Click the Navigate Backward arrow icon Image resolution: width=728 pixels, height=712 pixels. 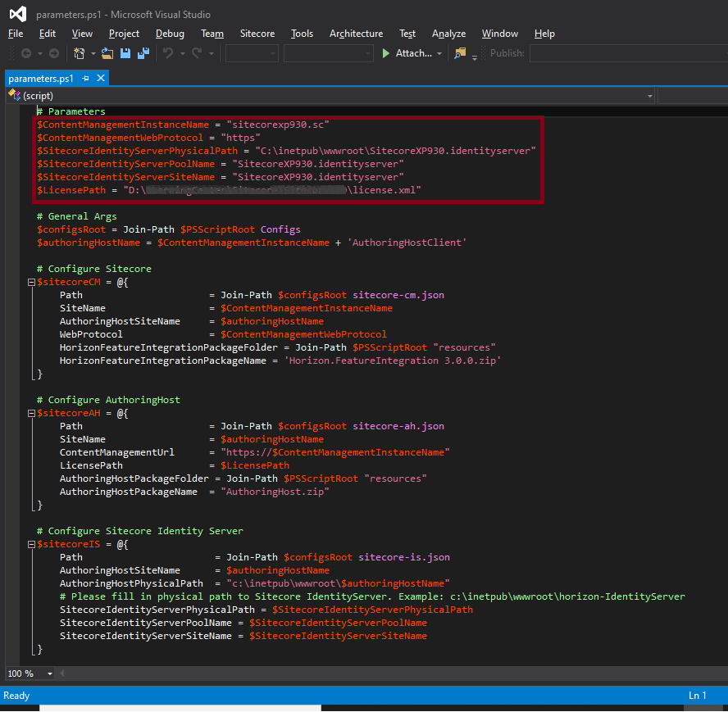click(x=26, y=52)
